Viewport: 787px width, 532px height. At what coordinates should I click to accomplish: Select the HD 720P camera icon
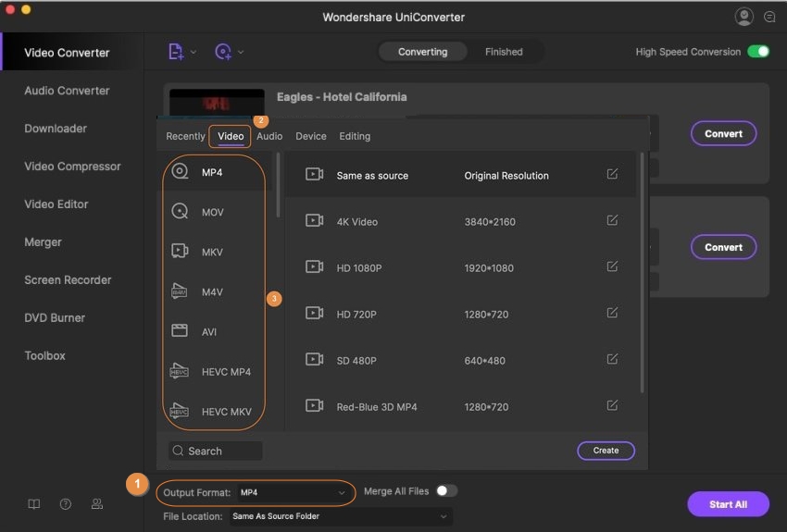(314, 313)
